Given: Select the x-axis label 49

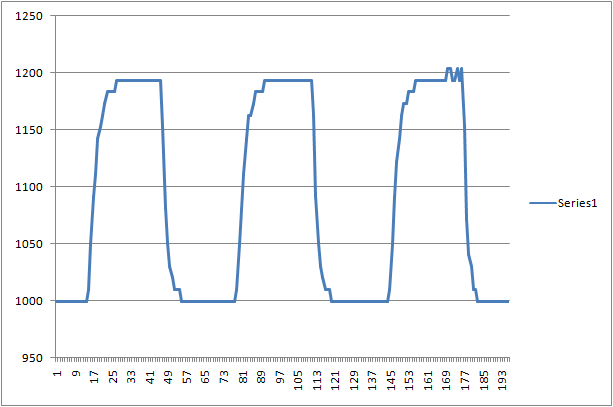Looking at the screenshot, I should tap(168, 376).
